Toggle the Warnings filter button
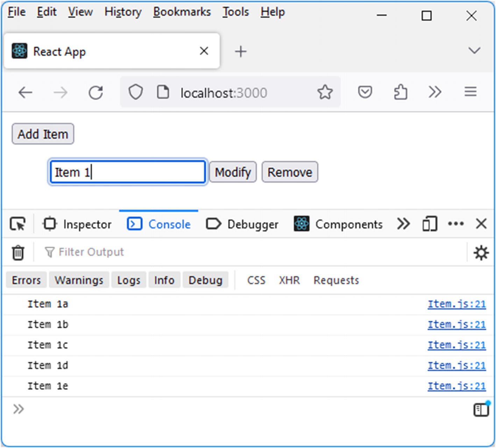Screen dimensions: 496x448 coord(79,280)
